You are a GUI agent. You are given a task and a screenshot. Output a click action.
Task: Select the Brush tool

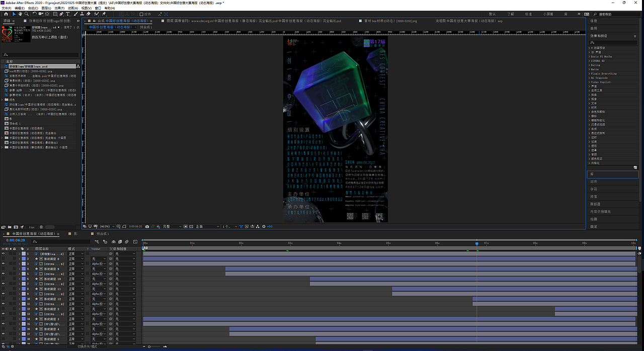point(75,14)
